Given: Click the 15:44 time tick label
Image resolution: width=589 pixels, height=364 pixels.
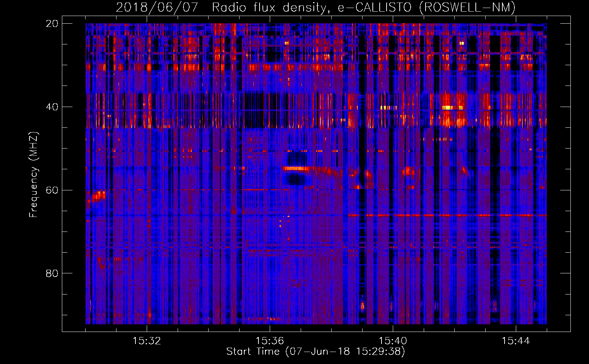Looking at the screenshot, I should [516, 341].
